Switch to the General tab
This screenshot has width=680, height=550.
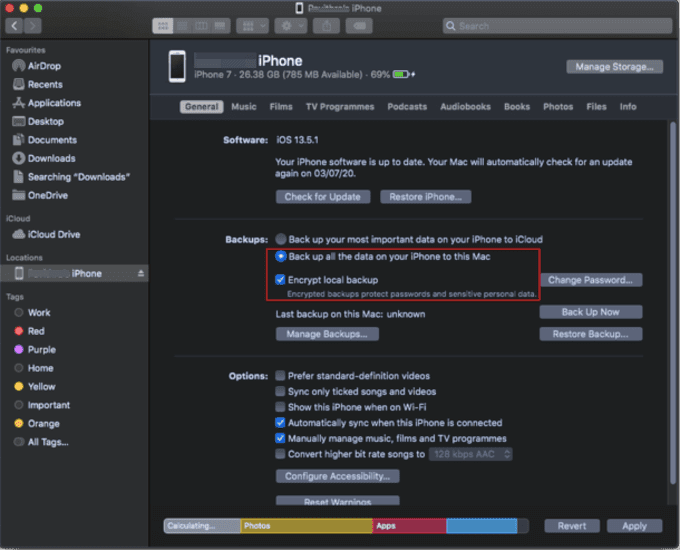point(202,107)
